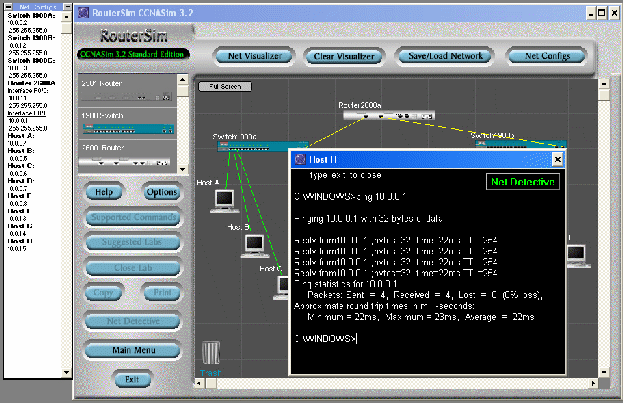Click Net Configs panel scroll-down arrow
The width and height of the screenshot is (624, 404).
point(66,373)
